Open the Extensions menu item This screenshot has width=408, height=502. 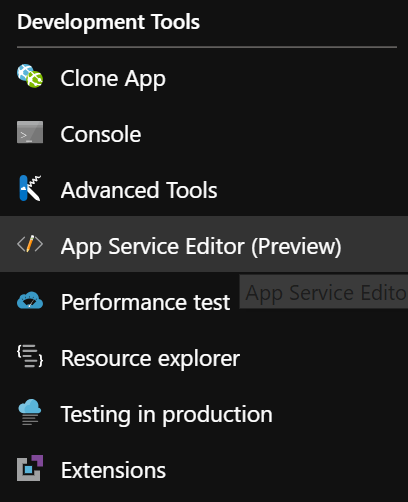click(204, 470)
